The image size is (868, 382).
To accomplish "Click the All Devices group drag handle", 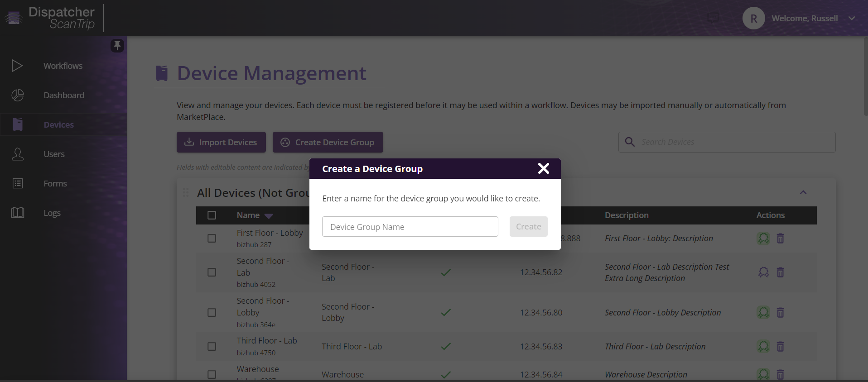I will tap(186, 192).
